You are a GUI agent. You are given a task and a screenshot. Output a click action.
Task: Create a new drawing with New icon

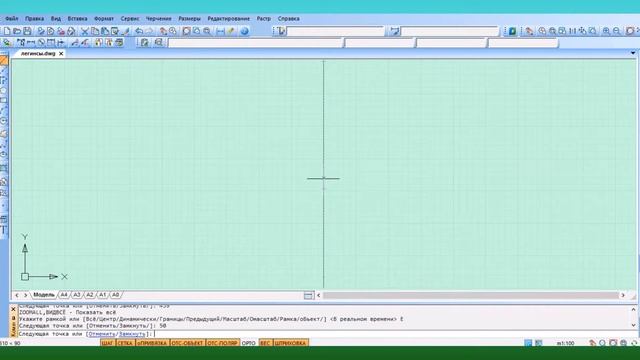tap(7, 31)
